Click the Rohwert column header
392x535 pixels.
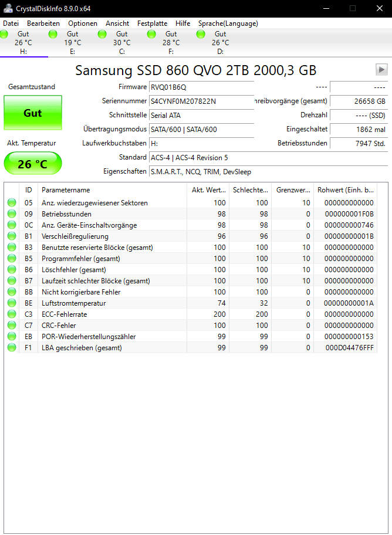point(346,190)
